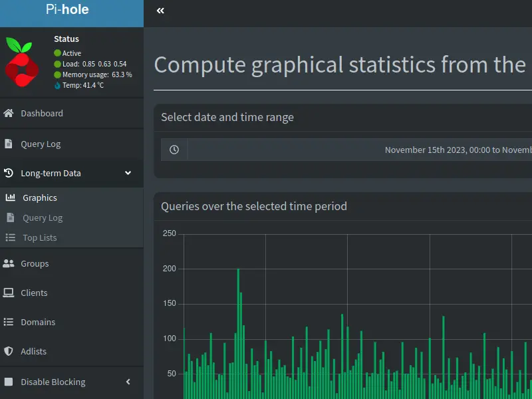Open Query Log in main sidebar
532x399 pixels.
coord(41,144)
